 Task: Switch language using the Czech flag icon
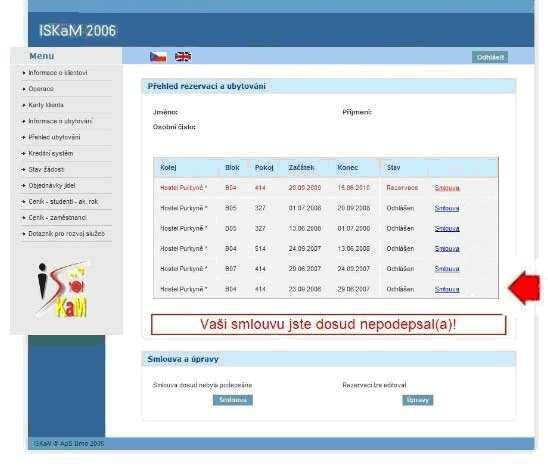tap(158, 57)
